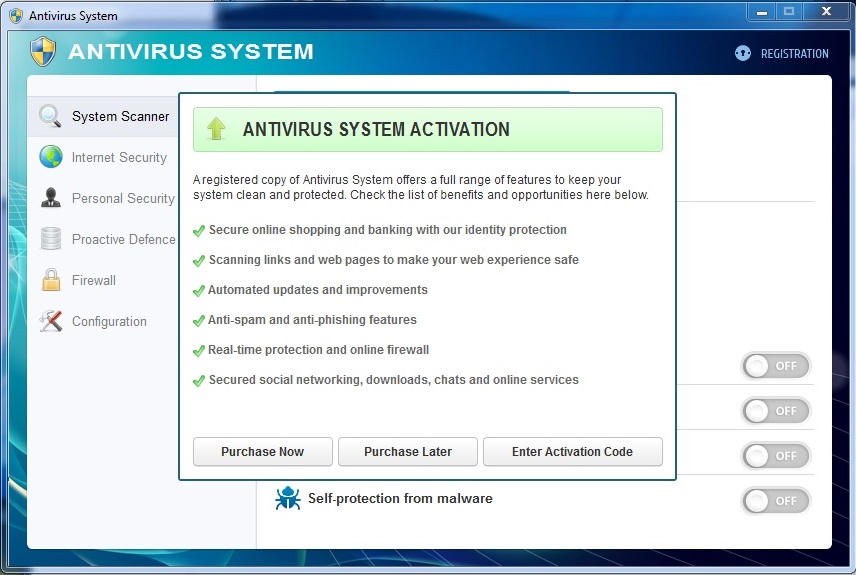Click the Antivirus System shield logo

(x=43, y=51)
